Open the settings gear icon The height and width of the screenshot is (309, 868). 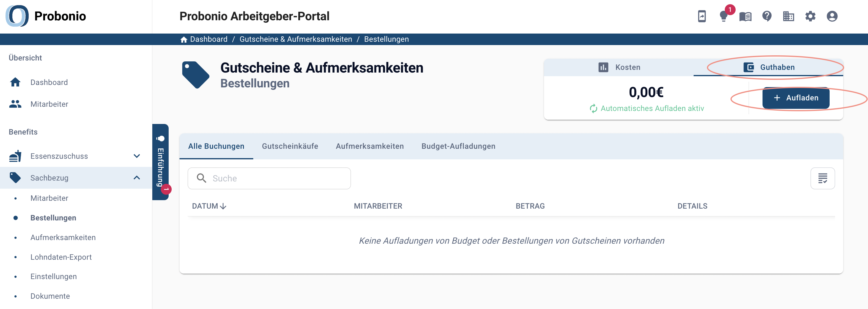pyautogui.click(x=810, y=16)
